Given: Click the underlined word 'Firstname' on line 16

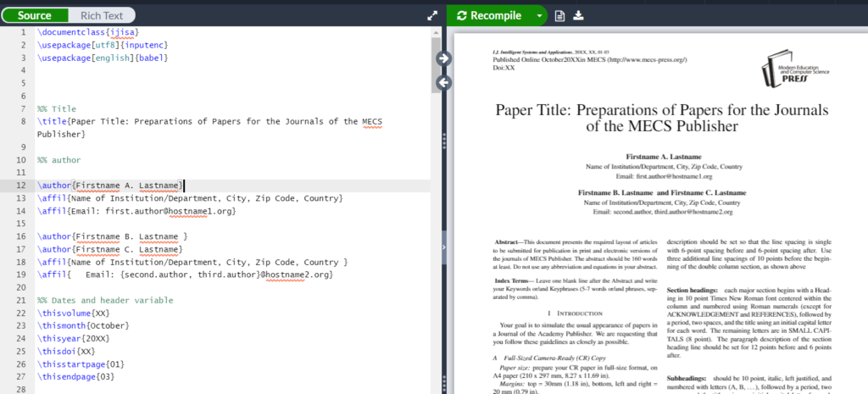Looking at the screenshot, I should tap(97, 236).
